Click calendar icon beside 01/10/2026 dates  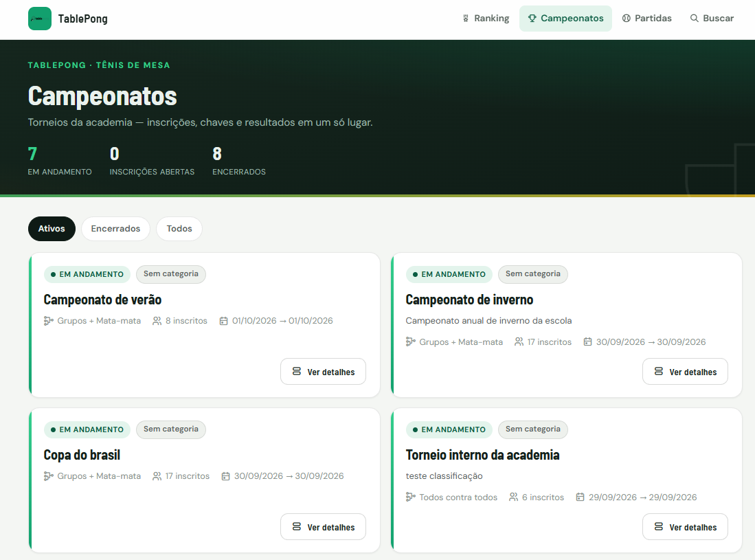223,321
